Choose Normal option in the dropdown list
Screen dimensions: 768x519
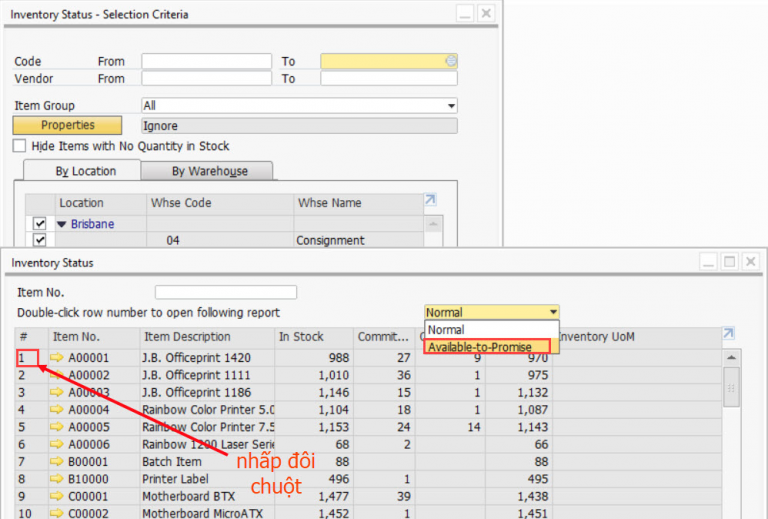click(x=492, y=330)
